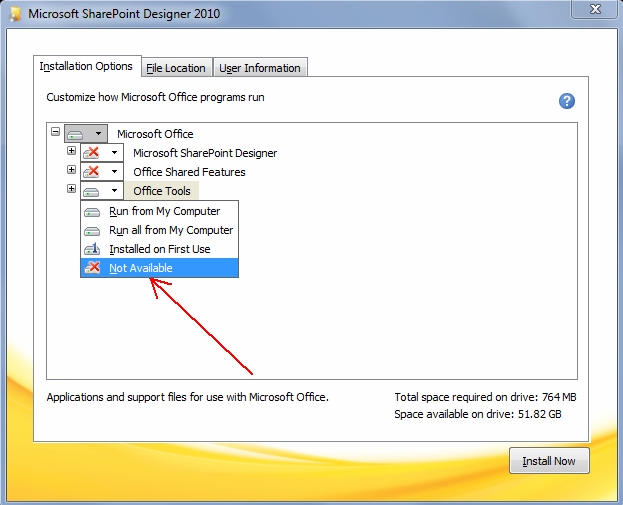Click the Install Now button
623x505 pixels.
coord(549,461)
